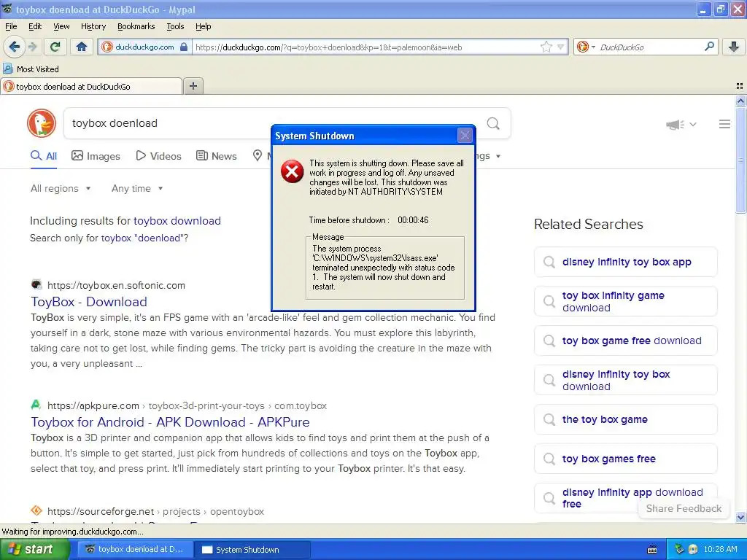Image resolution: width=747 pixels, height=560 pixels.
Task: Open the Windows Start button
Action: (x=35, y=549)
